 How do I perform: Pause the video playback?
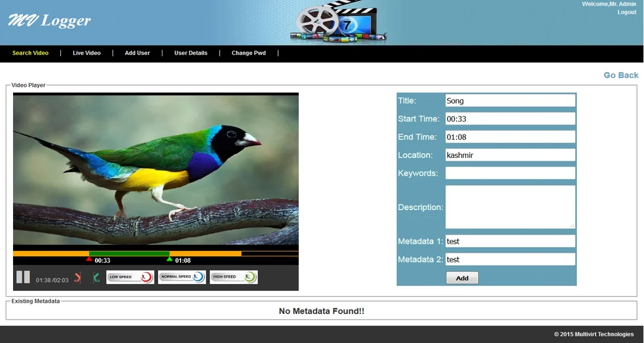(23, 277)
